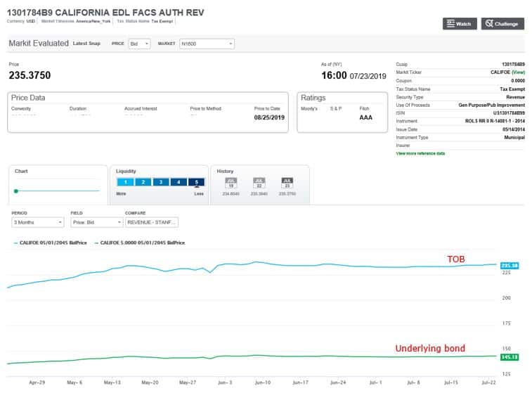Click the Fitch rating AAA
This screenshot has height=393, width=532.
(x=365, y=117)
